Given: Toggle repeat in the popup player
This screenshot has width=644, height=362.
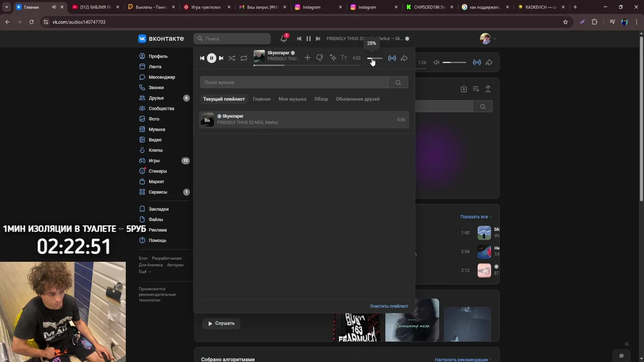Looking at the screenshot, I should [244, 58].
